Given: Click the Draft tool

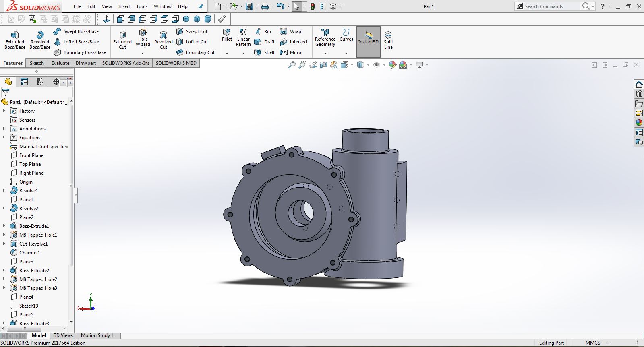Looking at the screenshot, I should pyautogui.click(x=265, y=42).
